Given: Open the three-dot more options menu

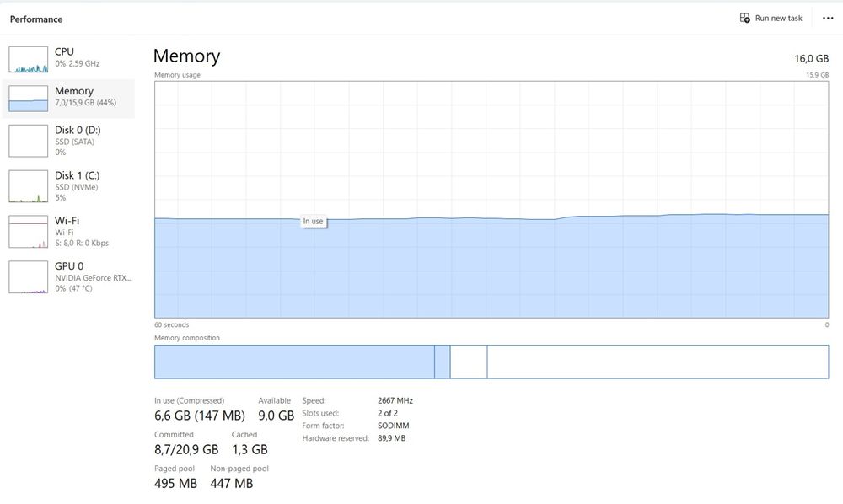Looking at the screenshot, I should pyautogui.click(x=828, y=18).
